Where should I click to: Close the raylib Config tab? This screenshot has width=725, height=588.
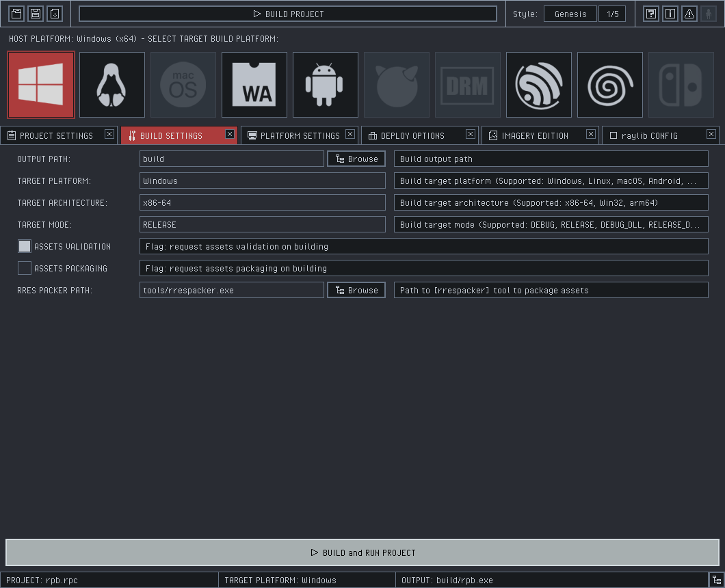pyautogui.click(x=711, y=134)
